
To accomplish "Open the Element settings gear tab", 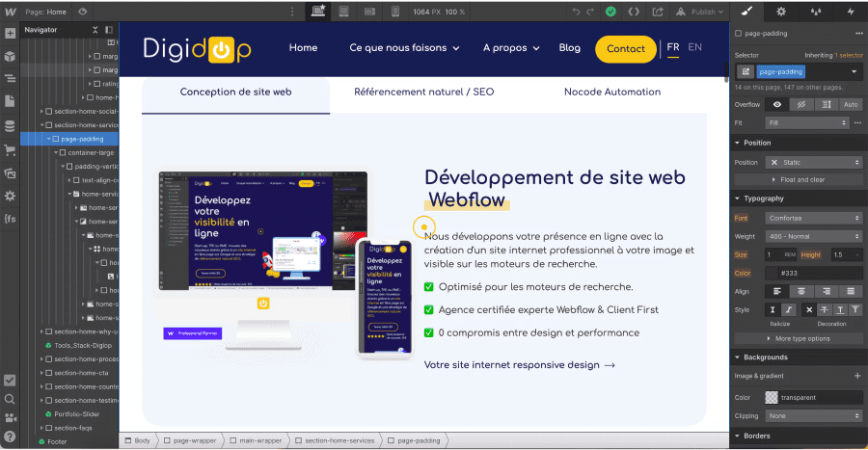I will click(781, 11).
